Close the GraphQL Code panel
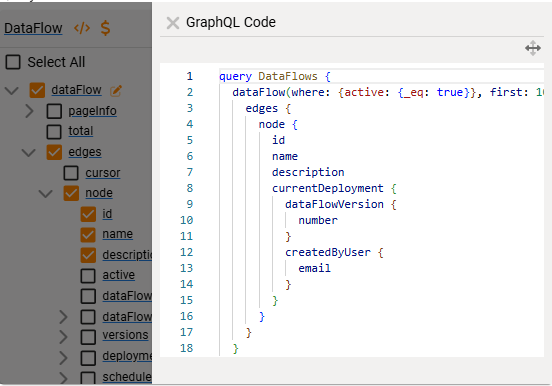The width and height of the screenshot is (552, 386). (x=172, y=23)
